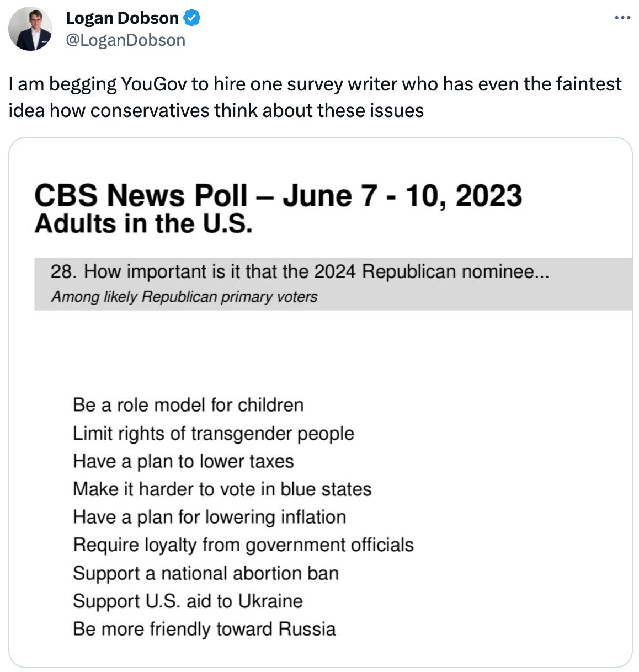Click the 'Require loyalty from government officials' line
The height and width of the screenshot is (672, 639).
(243, 545)
